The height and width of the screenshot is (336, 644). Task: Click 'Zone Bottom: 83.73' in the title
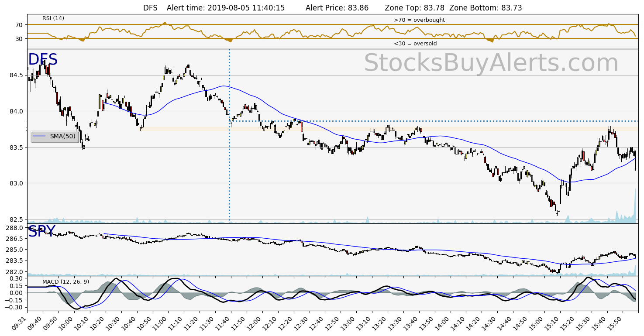[486, 8]
